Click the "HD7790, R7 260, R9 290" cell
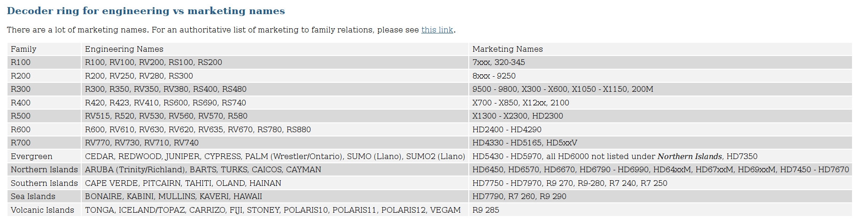Image resolution: width=868 pixels, height=224 pixels. (x=519, y=197)
